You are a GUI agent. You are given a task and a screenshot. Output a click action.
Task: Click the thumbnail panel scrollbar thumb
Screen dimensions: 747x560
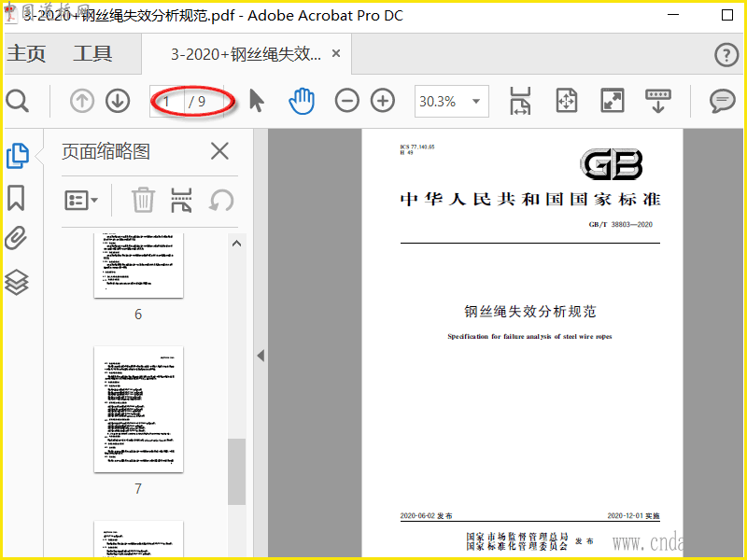pos(237,471)
